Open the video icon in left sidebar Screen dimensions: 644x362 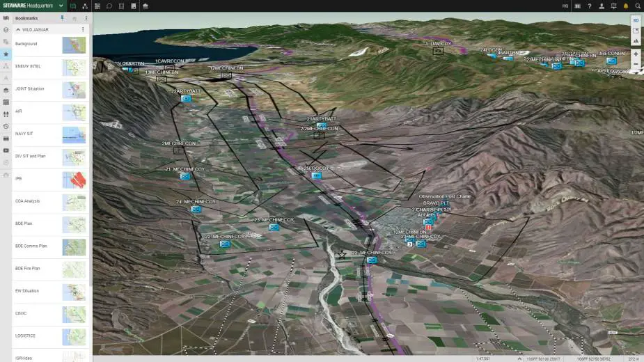[x=6, y=150]
